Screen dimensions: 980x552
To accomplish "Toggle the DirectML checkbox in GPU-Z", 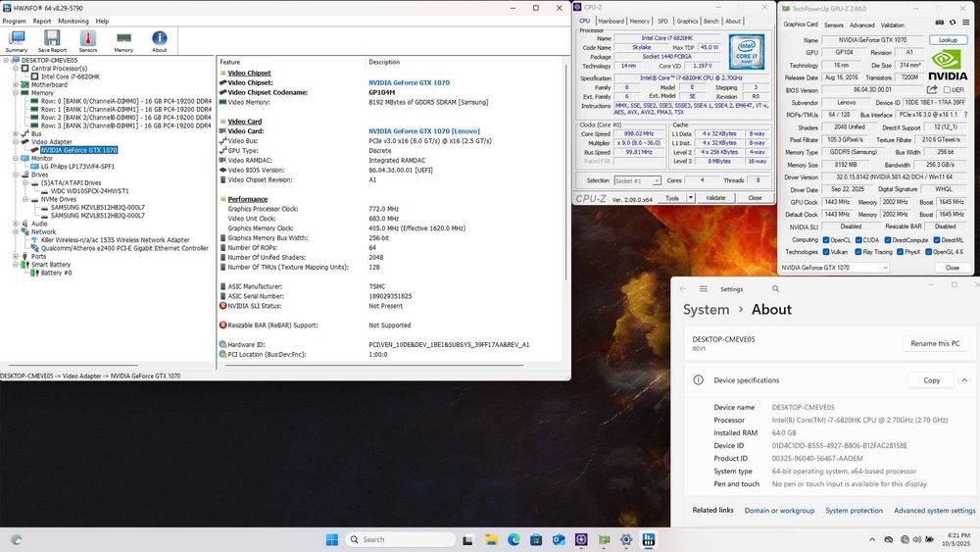I will [x=937, y=240].
